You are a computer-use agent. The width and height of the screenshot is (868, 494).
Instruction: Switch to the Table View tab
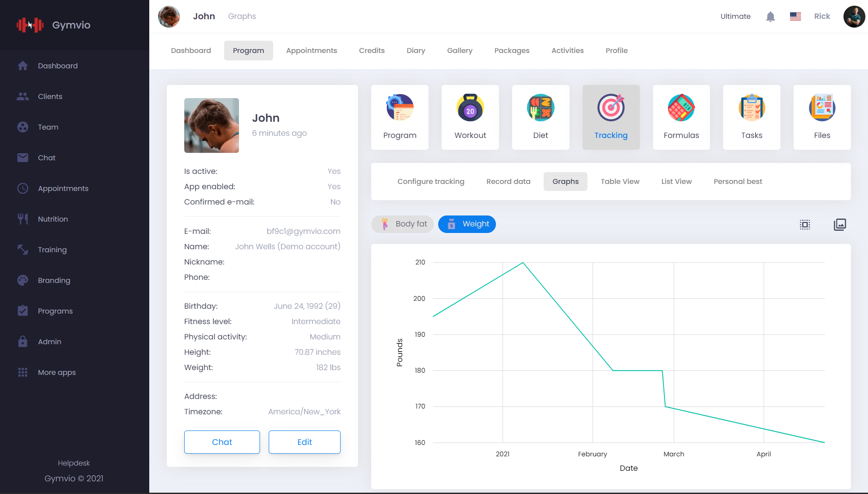pos(619,181)
